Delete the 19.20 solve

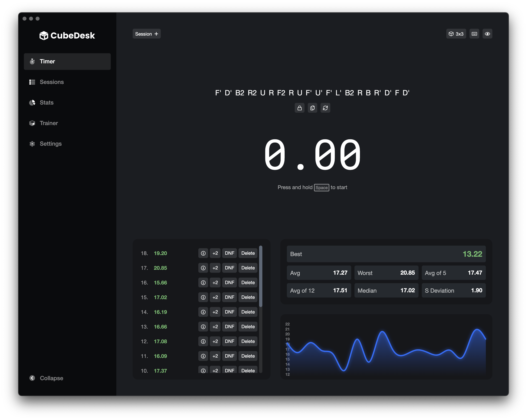point(248,253)
